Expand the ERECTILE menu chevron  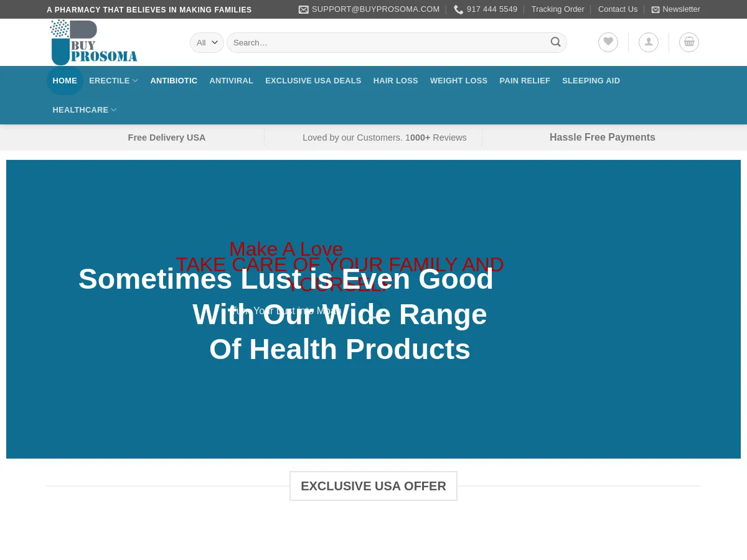pos(135,80)
